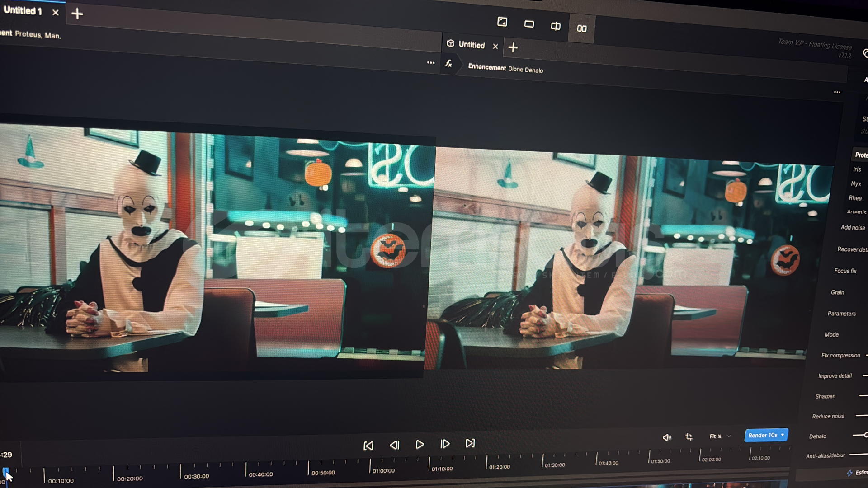This screenshot has height=488, width=868.
Task: Select split comparison view icon
Action: coord(556,26)
